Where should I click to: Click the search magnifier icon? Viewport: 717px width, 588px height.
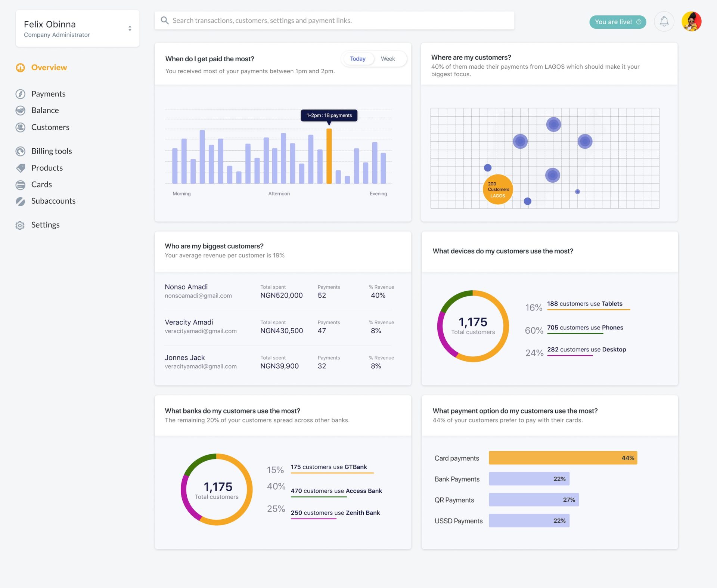[x=164, y=20]
